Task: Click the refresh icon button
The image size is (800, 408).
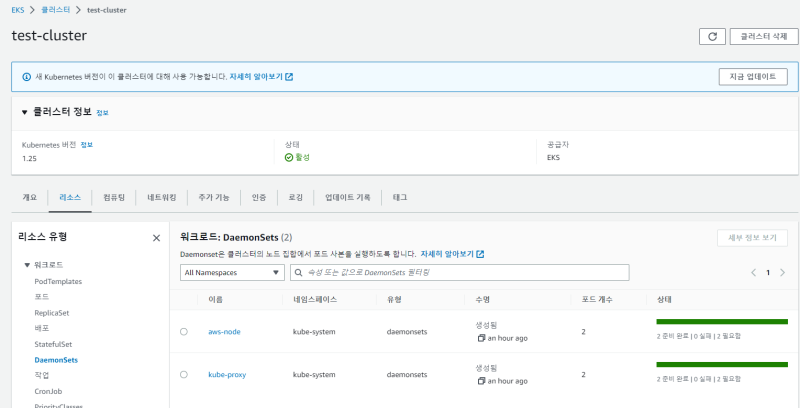Action: click(x=712, y=36)
